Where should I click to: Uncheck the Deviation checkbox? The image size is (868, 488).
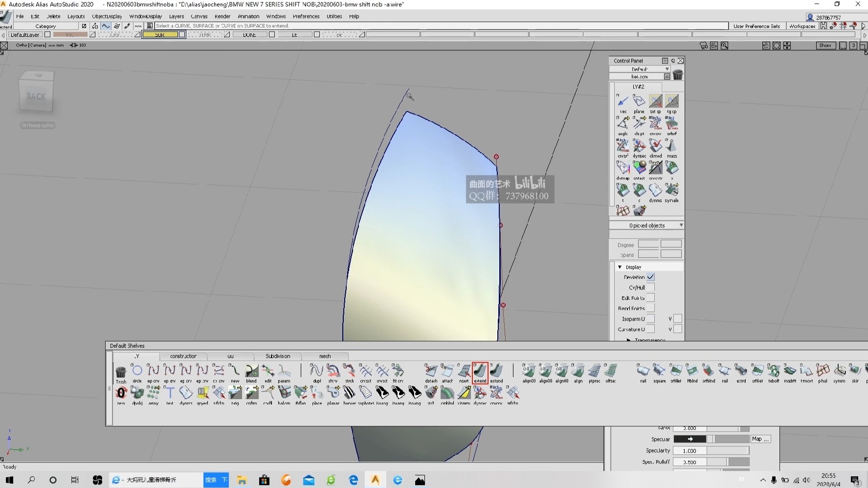click(x=650, y=277)
